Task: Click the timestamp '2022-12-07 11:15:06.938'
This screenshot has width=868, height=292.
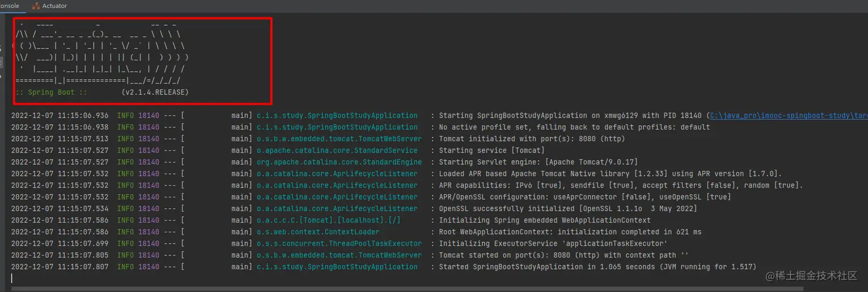Action: (60, 127)
